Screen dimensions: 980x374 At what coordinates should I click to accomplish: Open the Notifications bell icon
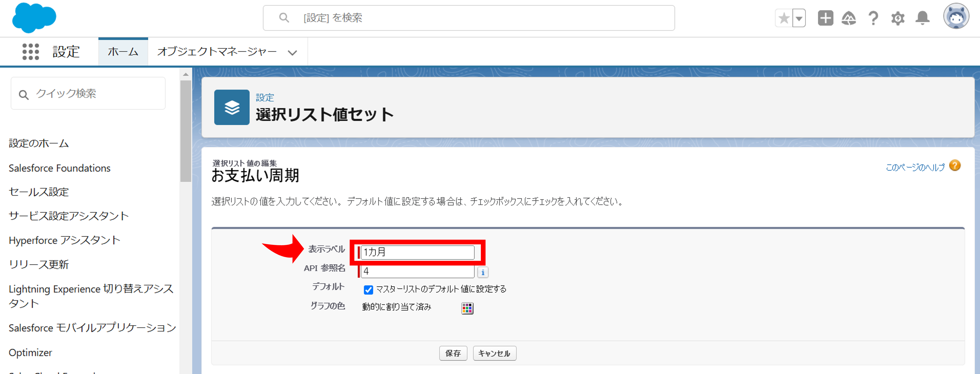click(x=923, y=18)
